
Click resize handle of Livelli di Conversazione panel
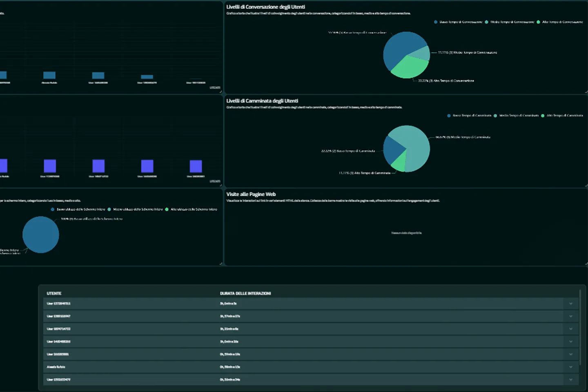click(586, 92)
